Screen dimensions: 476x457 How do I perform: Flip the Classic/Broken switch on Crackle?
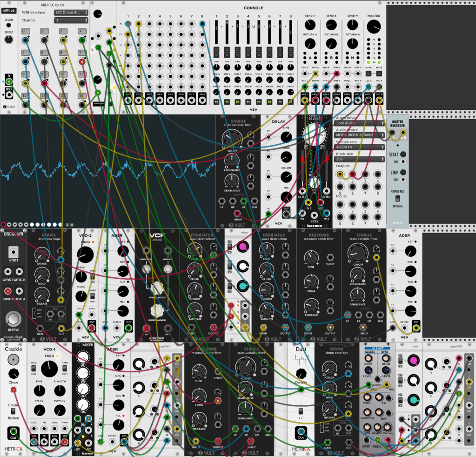13,412
